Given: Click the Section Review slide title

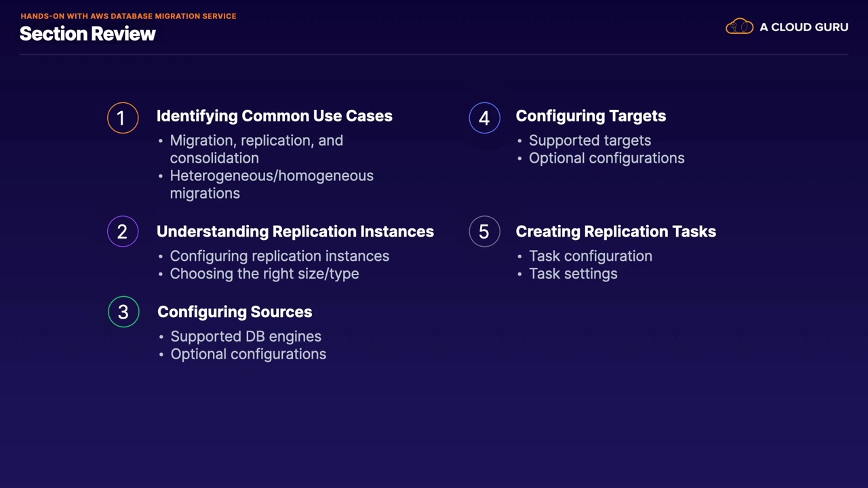Looking at the screenshot, I should [x=87, y=34].
